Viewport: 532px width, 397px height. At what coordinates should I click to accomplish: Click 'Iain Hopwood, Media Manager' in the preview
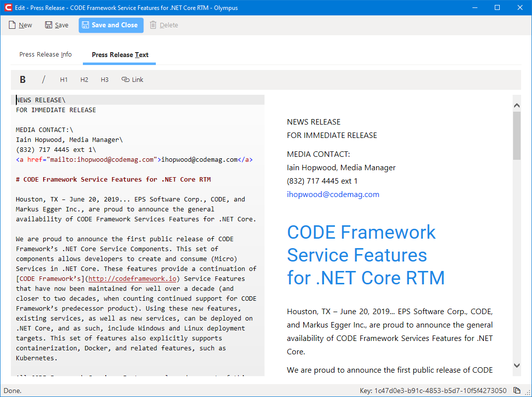[341, 168]
